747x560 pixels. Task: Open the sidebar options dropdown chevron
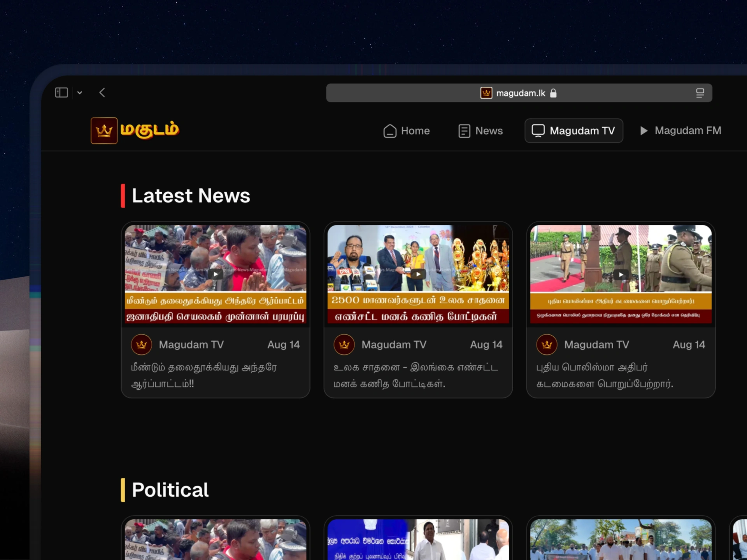pos(80,93)
